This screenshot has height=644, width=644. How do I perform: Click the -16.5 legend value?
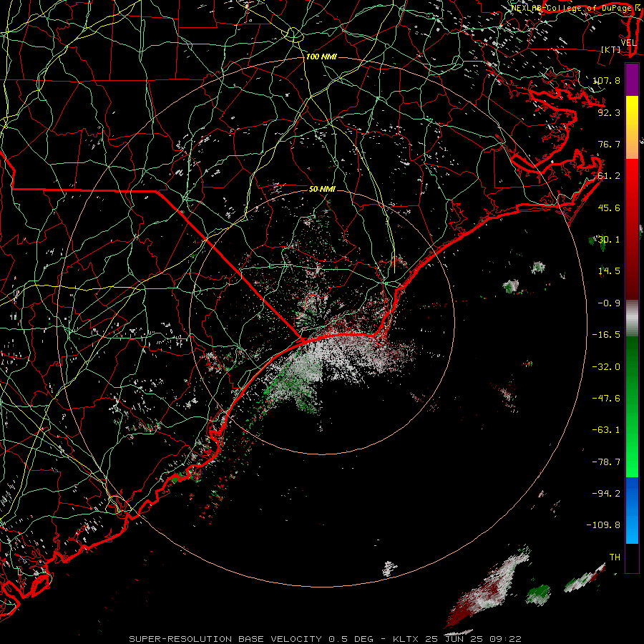pos(606,335)
